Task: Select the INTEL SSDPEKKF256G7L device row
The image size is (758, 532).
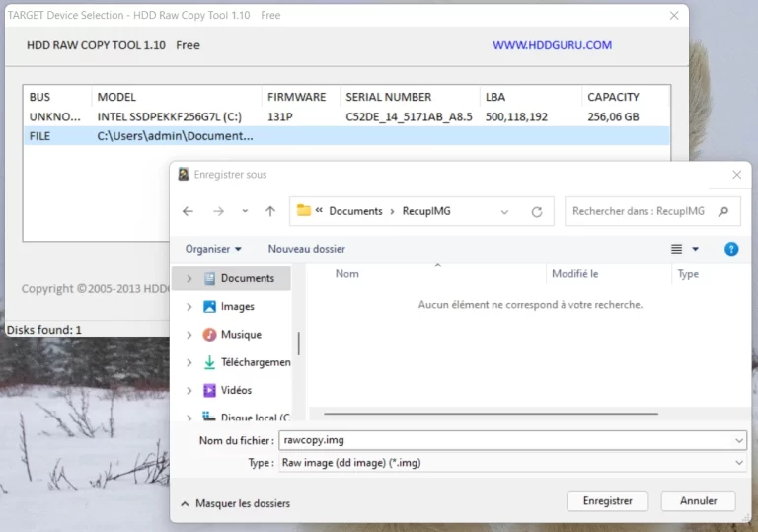Action: click(x=346, y=117)
